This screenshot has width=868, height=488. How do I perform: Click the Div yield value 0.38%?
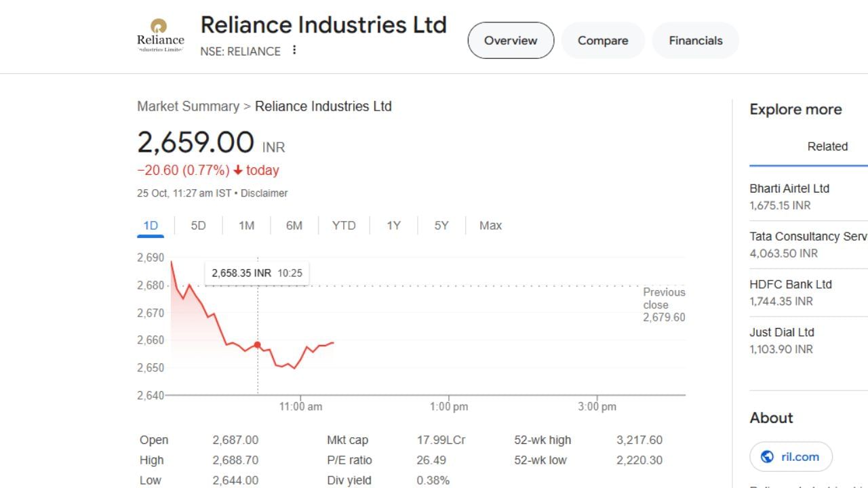433,481
